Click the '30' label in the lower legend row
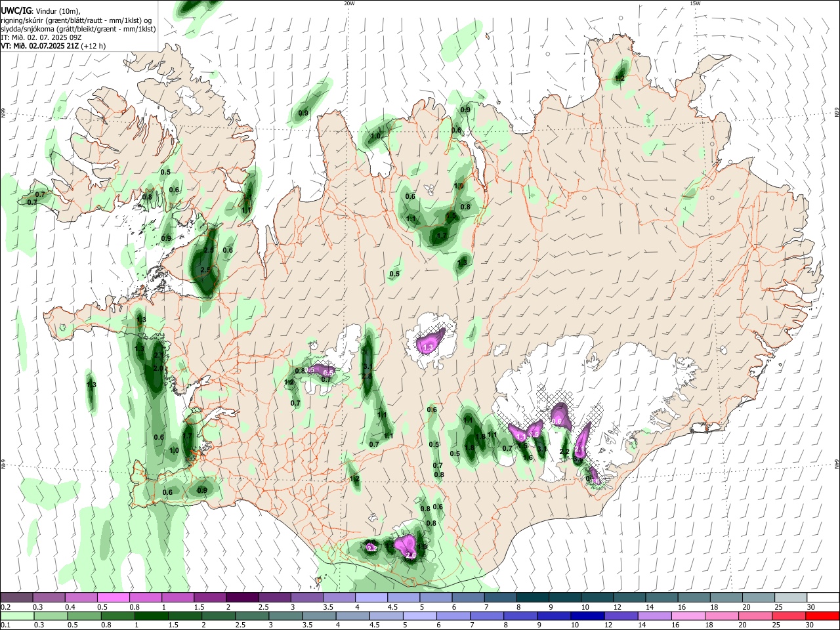This screenshot has height=630, width=840. coord(811,625)
